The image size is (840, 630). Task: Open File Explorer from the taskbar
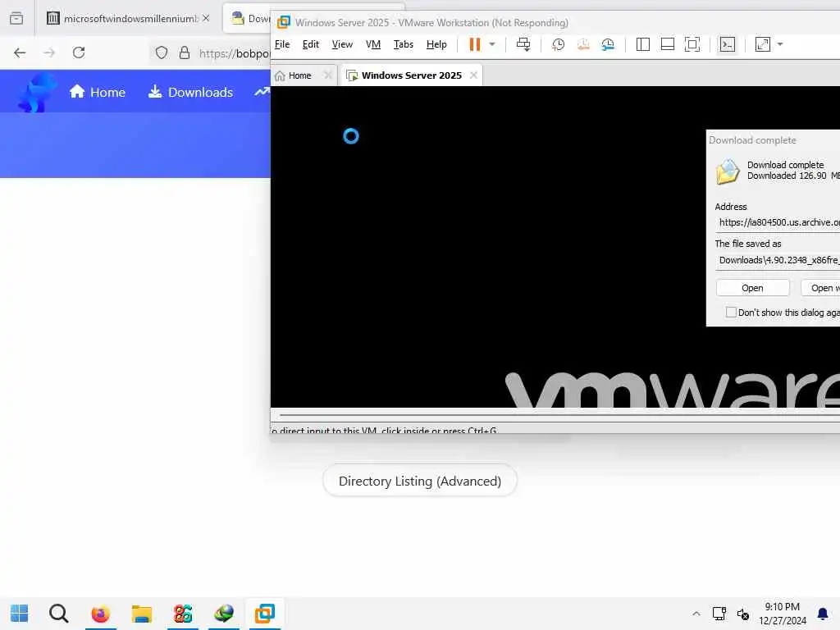point(141,614)
